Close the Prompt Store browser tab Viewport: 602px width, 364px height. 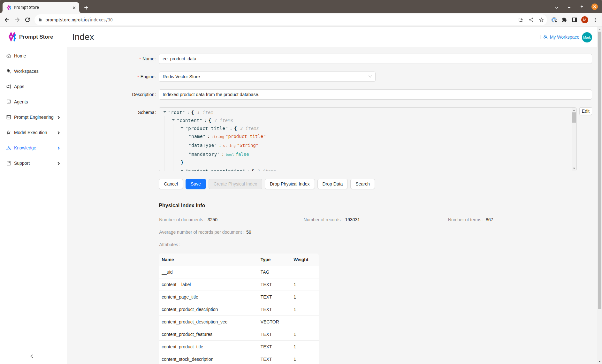[74, 8]
